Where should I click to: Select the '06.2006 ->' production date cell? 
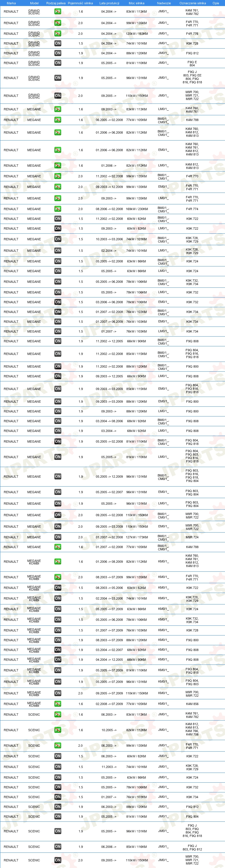109,846
